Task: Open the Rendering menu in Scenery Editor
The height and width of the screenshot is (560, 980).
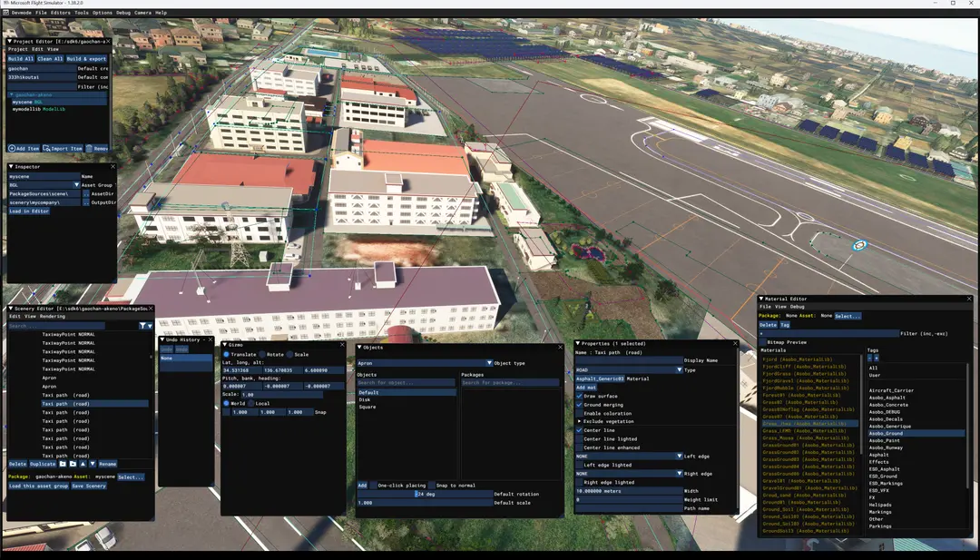Action: coord(53,316)
